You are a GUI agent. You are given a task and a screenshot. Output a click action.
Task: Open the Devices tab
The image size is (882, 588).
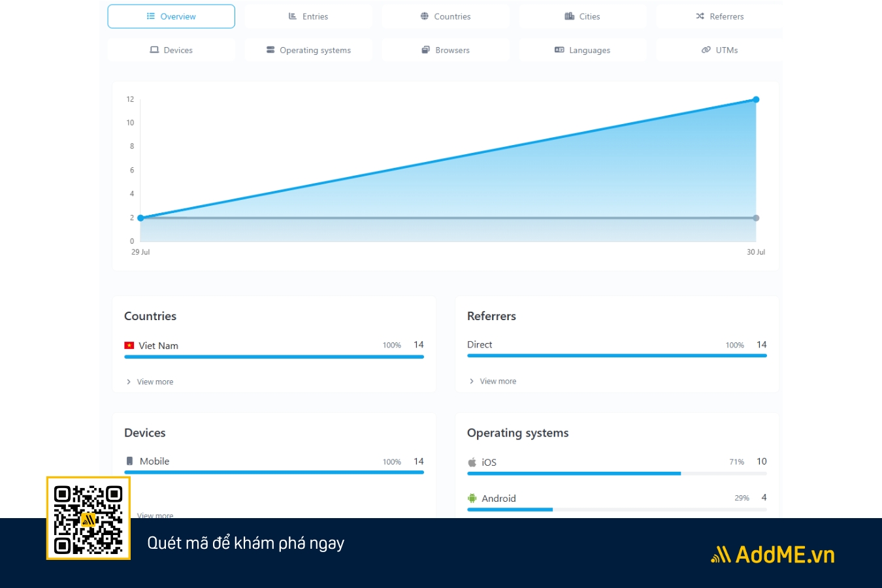click(x=171, y=50)
